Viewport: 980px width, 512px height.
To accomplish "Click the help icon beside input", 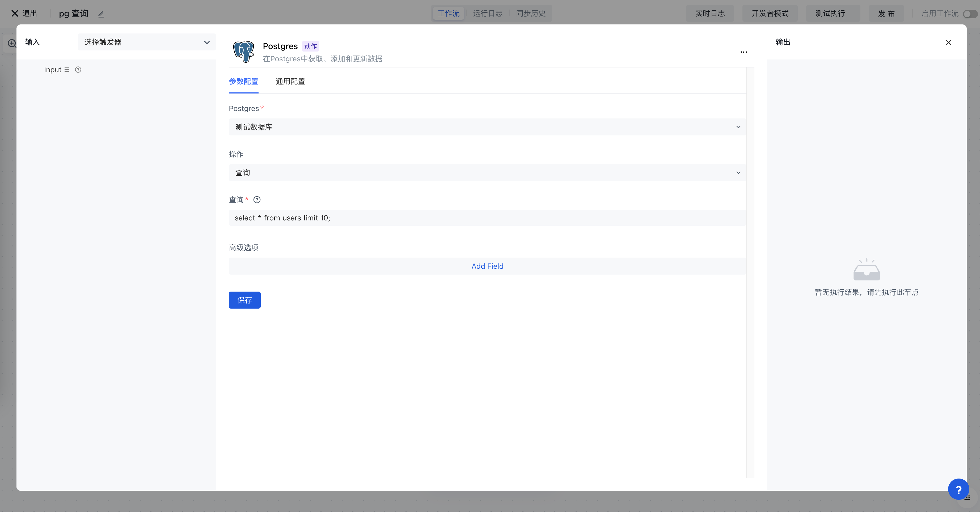I will pos(78,70).
